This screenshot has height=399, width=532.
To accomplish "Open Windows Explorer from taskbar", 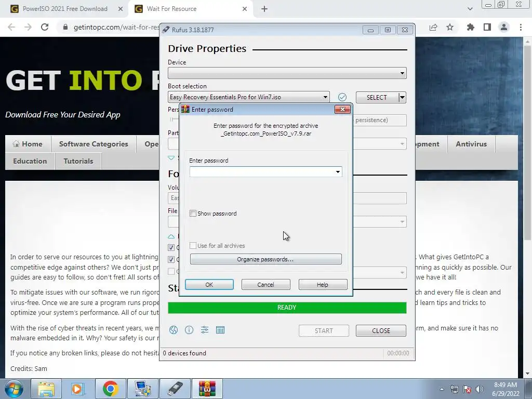I will pyautogui.click(x=46, y=389).
